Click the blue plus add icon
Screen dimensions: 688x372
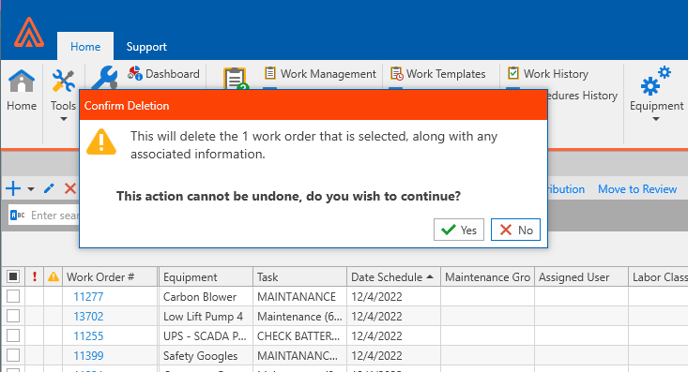point(13,189)
